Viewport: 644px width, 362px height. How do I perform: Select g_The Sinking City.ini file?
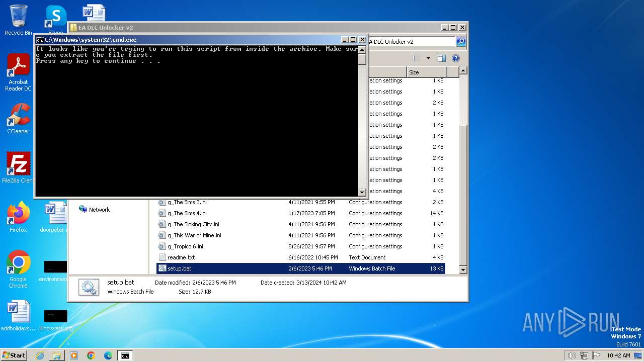pos(301,224)
